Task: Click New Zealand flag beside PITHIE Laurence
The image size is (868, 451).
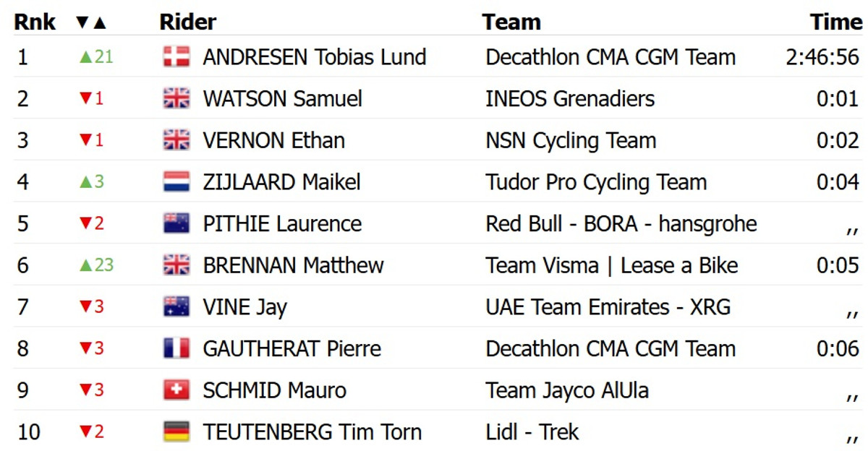Action: (x=176, y=223)
